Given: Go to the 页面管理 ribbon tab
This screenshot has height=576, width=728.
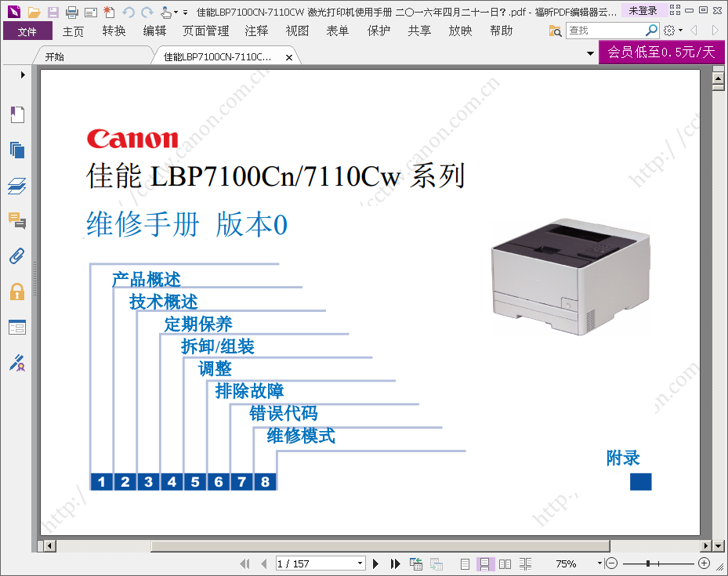Looking at the screenshot, I should 205,31.
